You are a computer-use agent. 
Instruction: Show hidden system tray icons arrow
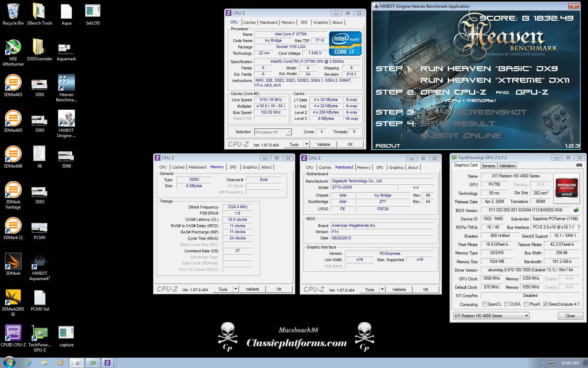(x=543, y=363)
